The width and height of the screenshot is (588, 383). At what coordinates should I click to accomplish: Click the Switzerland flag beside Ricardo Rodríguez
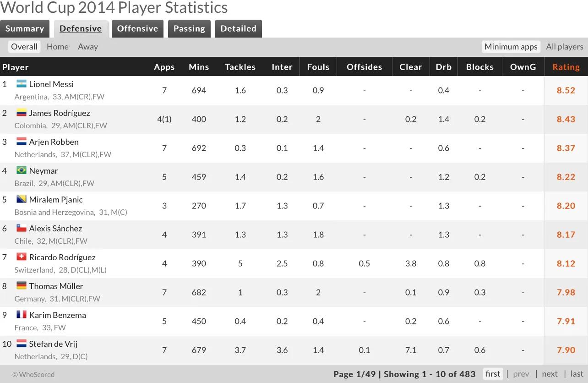[21, 257]
